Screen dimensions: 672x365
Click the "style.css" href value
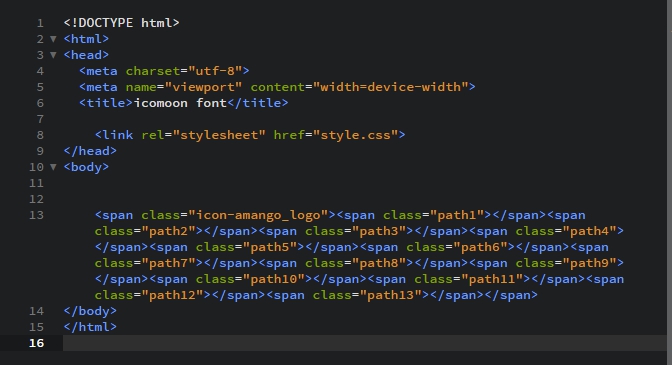(x=355, y=135)
